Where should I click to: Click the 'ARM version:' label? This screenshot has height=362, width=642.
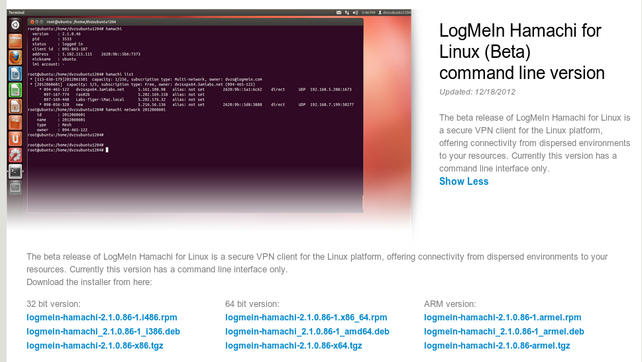[x=450, y=304]
